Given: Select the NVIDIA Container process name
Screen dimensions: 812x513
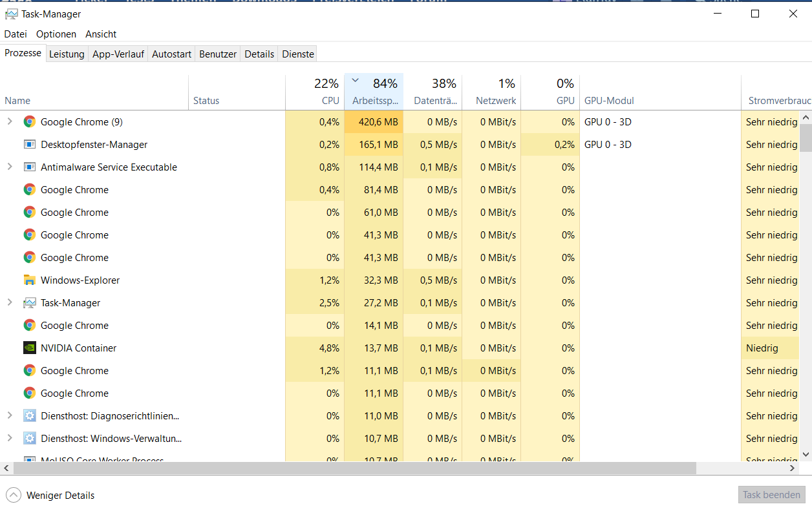Looking at the screenshot, I should point(79,348).
